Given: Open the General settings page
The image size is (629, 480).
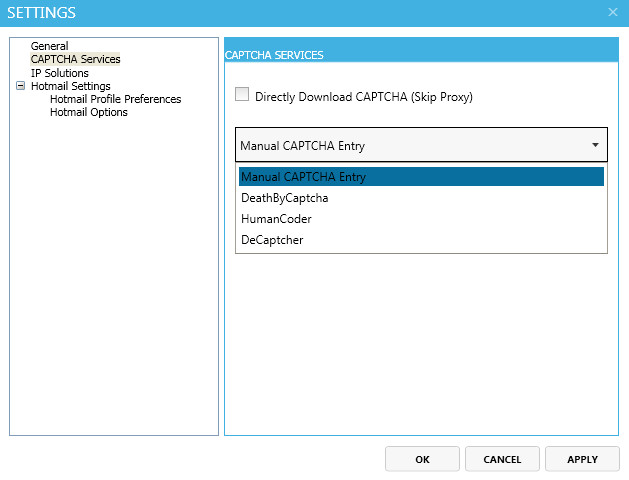Looking at the screenshot, I should [x=49, y=46].
